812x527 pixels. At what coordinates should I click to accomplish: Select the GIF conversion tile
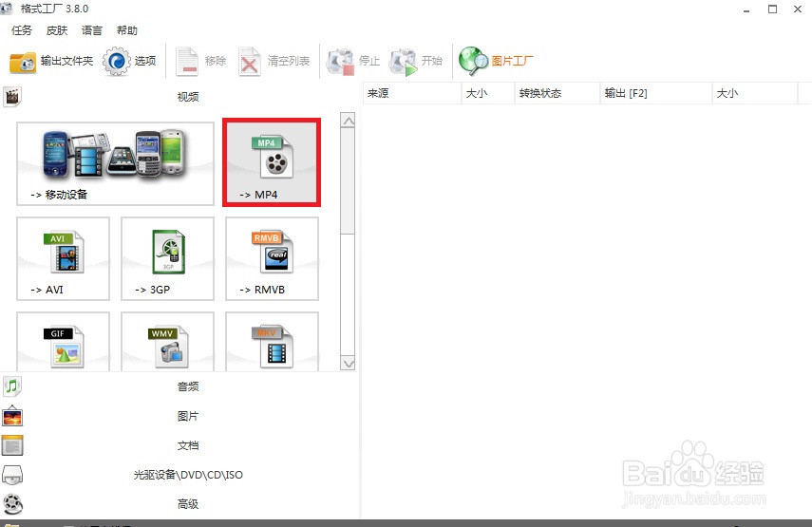click(x=64, y=342)
